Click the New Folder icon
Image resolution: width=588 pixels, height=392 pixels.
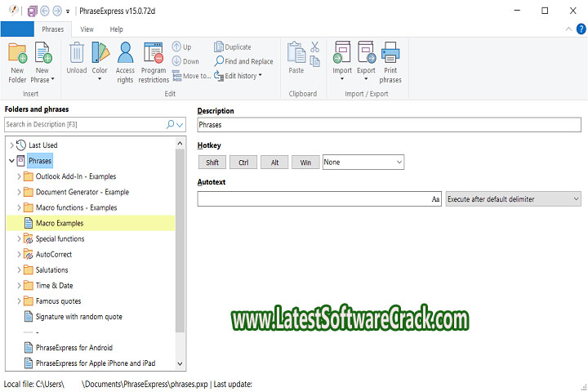17,55
